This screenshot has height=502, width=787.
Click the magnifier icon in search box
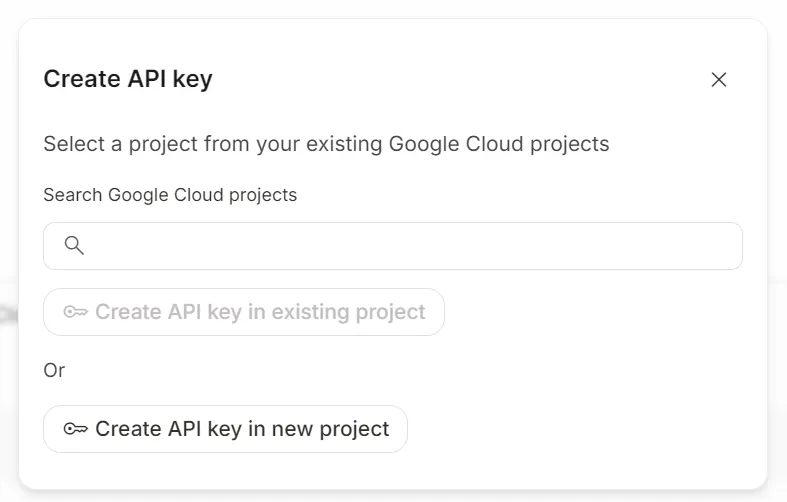coord(74,246)
